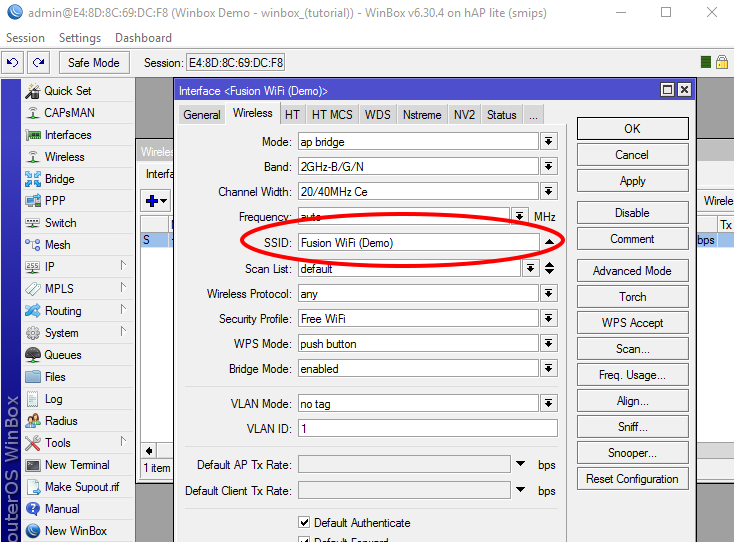Viewport: 734px width, 542px height.
Task: Switch to the HT tab
Action: (x=293, y=115)
